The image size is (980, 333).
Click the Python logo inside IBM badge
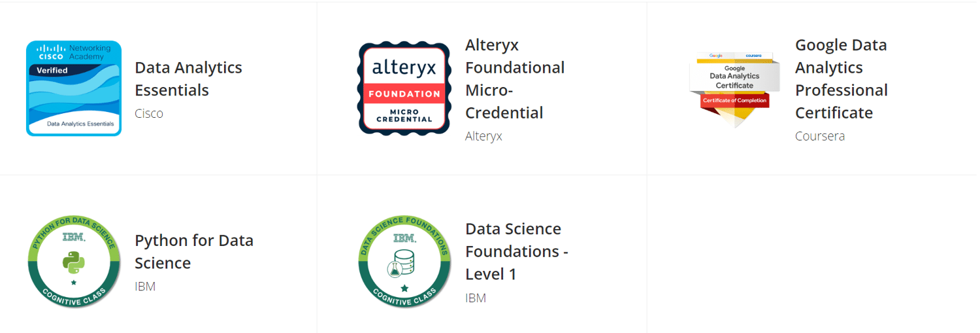tap(74, 262)
